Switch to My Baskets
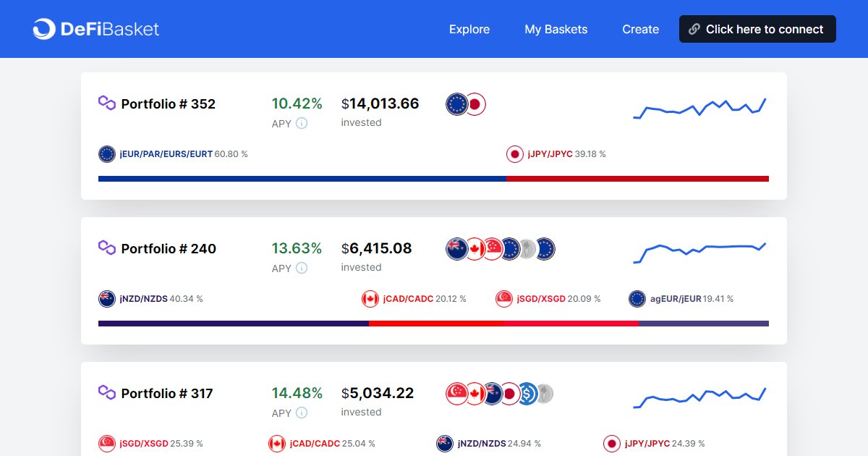Viewport: 868px width, 456px height. tap(556, 29)
